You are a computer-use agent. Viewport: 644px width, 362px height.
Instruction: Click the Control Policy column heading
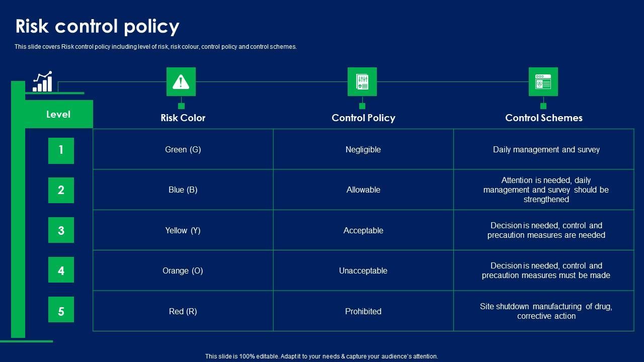(x=363, y=118)
